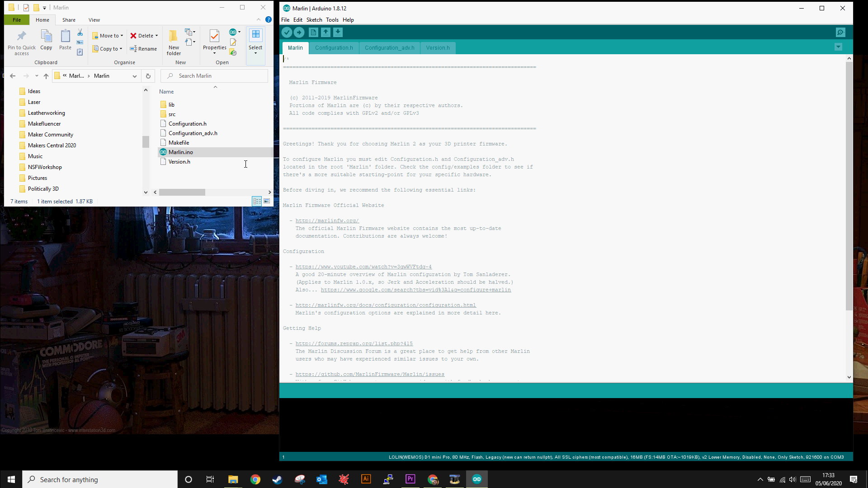
Task: Click the Arduino Verify checkmark button
Action: click(287, 32)
